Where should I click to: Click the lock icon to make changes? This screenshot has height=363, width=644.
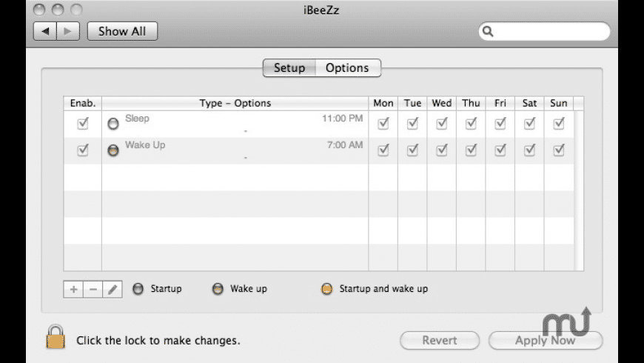(x=56, y=337)
